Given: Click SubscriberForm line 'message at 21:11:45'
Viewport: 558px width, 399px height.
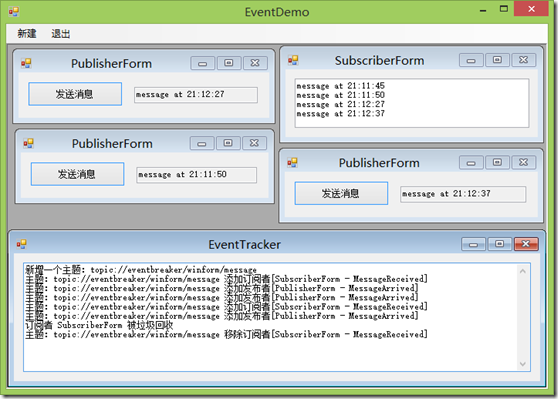Looking at the screenshot, I should pyautogui.click(x=341, y=86).
